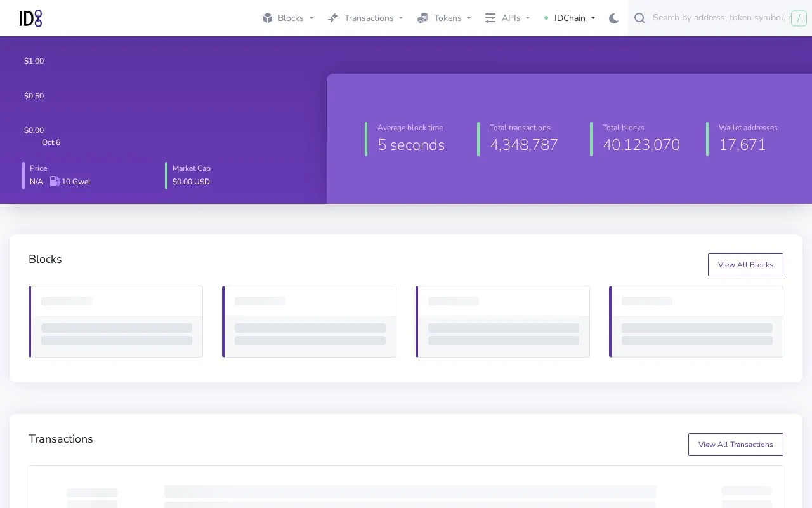Open the Tokens dropdown menu
Screen dimensions: 812x508
pos(444,18)
